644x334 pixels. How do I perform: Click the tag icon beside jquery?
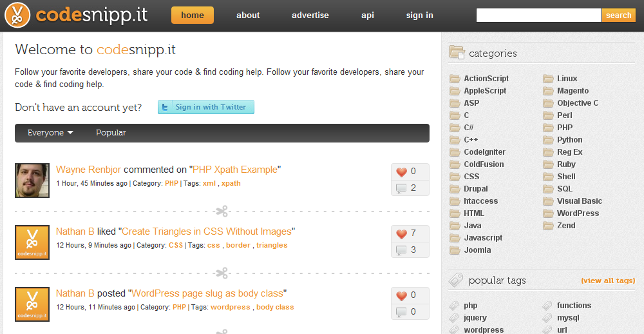point(454,318)
